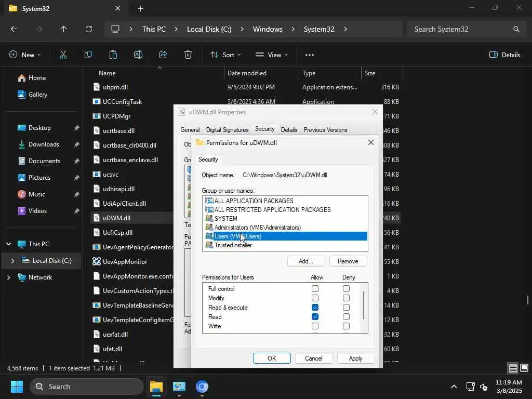This screenshot has width=532, height=399.
Task: Open the Chrome browser taskbar icon
Action: click(x=202, y=387)
